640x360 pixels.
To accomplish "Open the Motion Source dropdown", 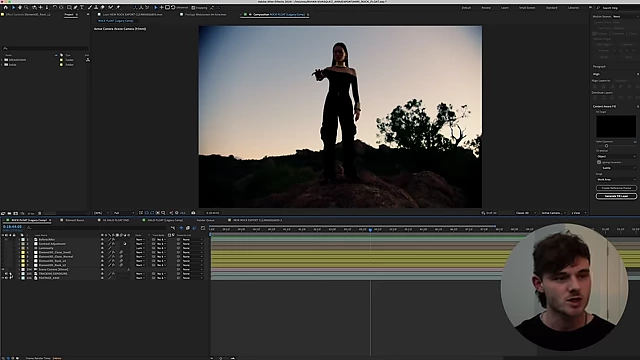I will coord(624,17).
